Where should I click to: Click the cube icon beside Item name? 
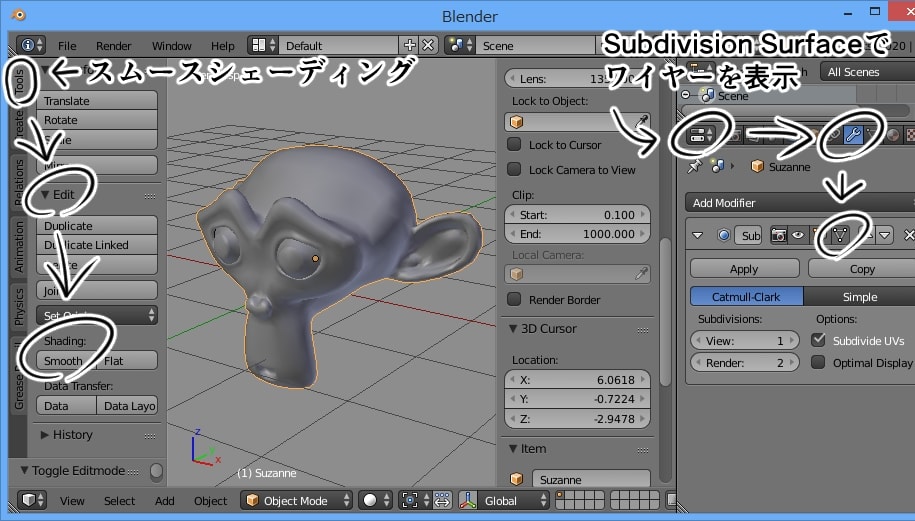click(516, 479)
